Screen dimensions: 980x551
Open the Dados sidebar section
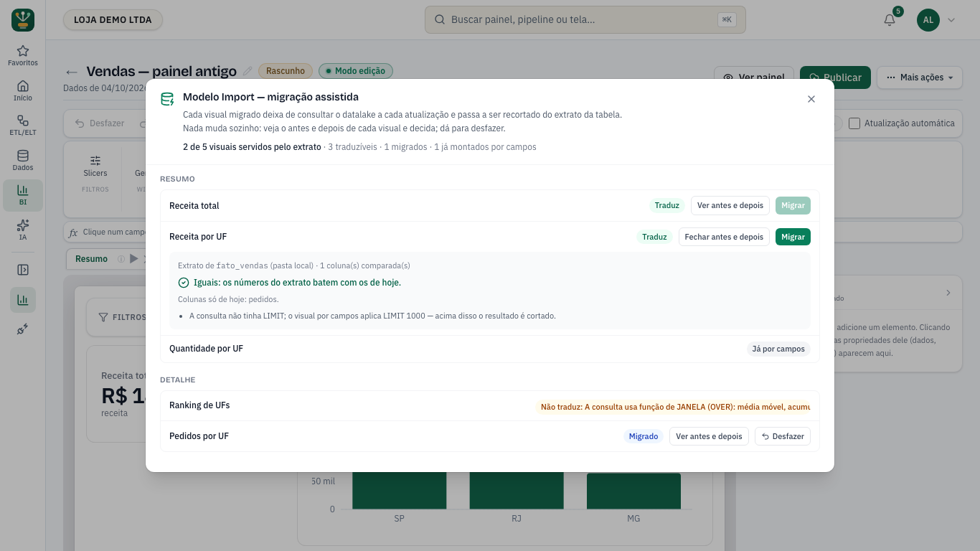pyautogui.click(x=23, y=160)
